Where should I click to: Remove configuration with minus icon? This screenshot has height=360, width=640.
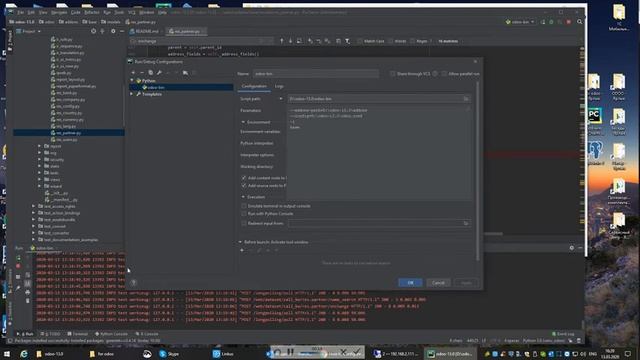click(142, 73)
